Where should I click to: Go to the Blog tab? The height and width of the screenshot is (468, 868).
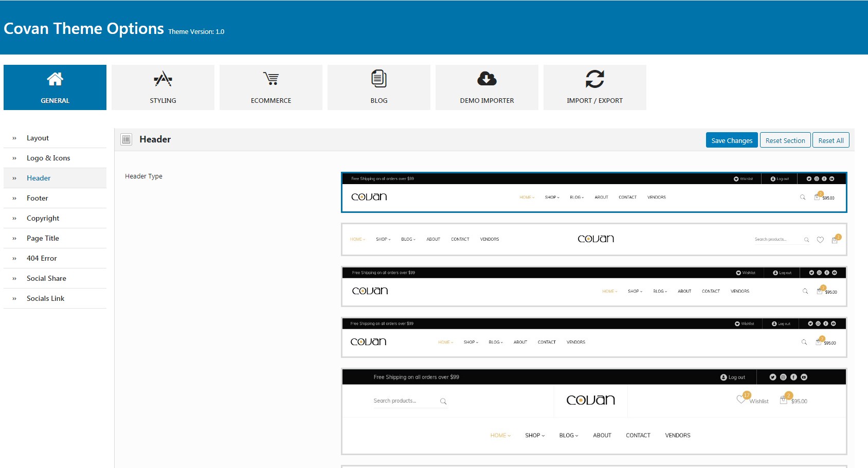[379, 87]
